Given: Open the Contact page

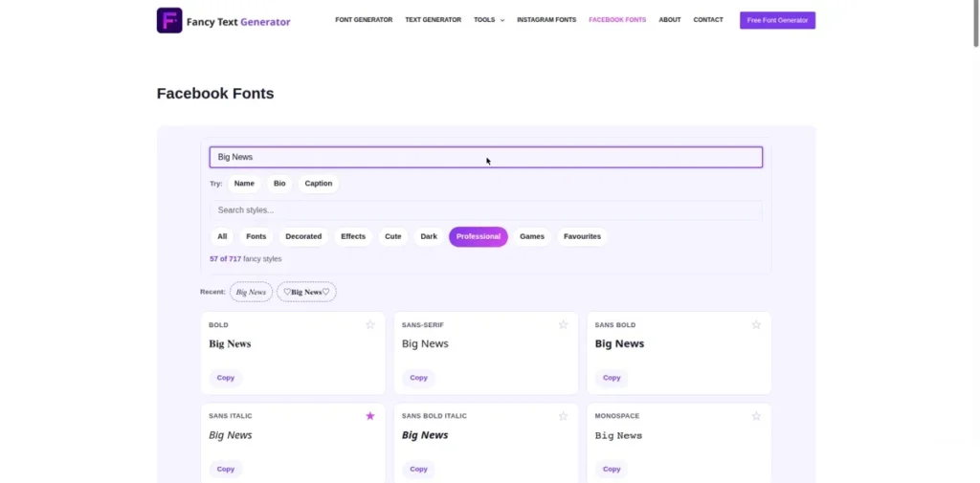Looking at the screenshot, I should 708,20.
